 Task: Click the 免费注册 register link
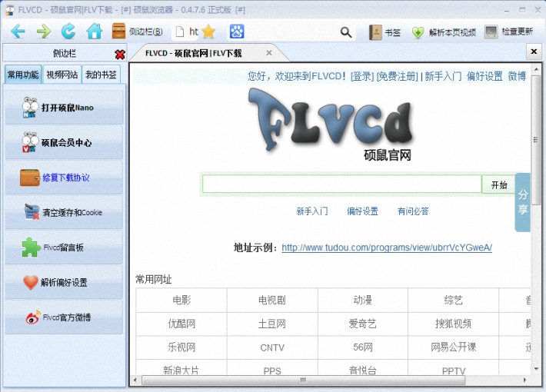398,76
